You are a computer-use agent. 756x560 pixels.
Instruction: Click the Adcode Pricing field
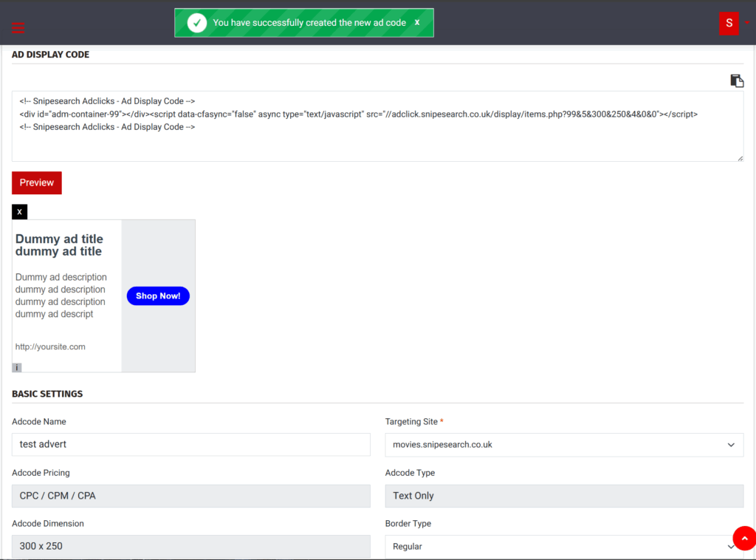pyautogui.click(x=190, y=496)
